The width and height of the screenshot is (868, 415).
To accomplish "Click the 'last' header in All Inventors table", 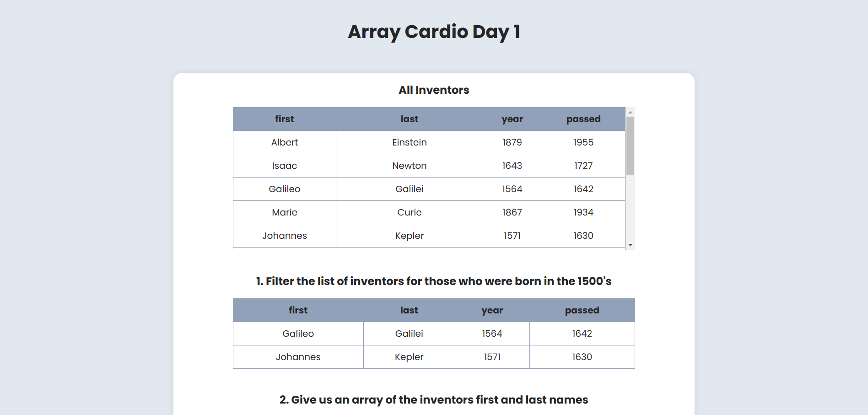I will (410, 119).
